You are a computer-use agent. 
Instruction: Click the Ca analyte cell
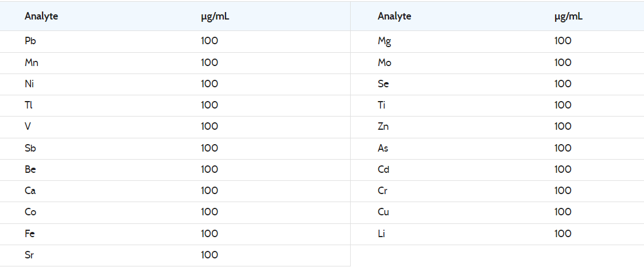[x=30, y=191]
